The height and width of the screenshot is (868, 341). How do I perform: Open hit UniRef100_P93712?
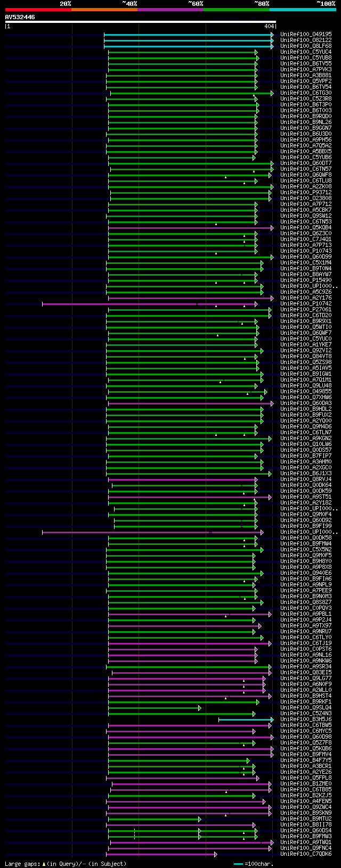point(306,193)
